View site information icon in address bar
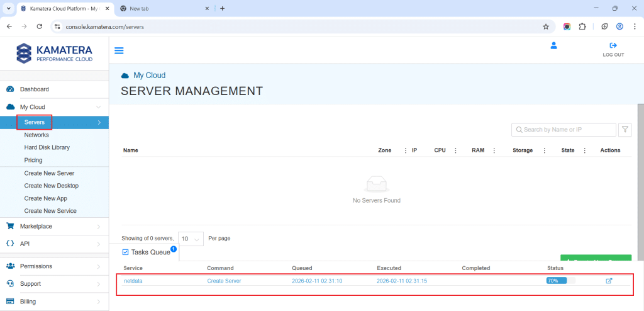 57,26
